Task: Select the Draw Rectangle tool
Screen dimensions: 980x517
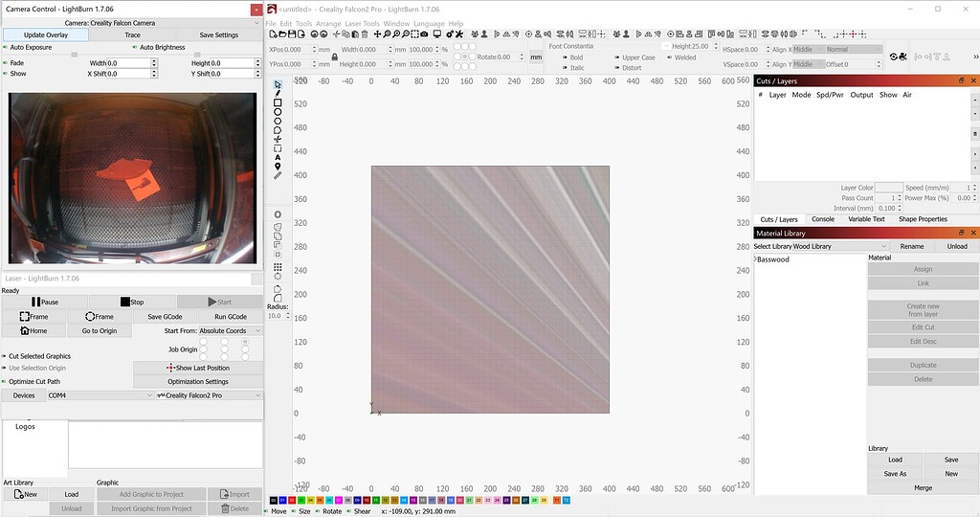Action: [x=278, y=102]
